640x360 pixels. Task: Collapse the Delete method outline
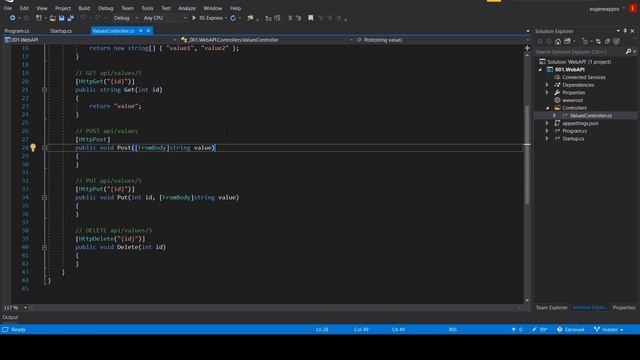(44, 247)
